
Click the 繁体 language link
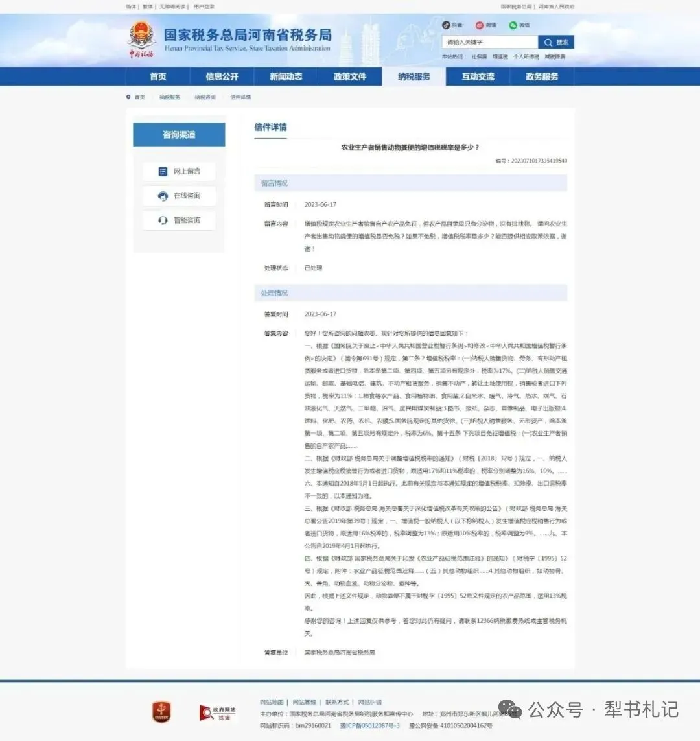pos(148,6)
